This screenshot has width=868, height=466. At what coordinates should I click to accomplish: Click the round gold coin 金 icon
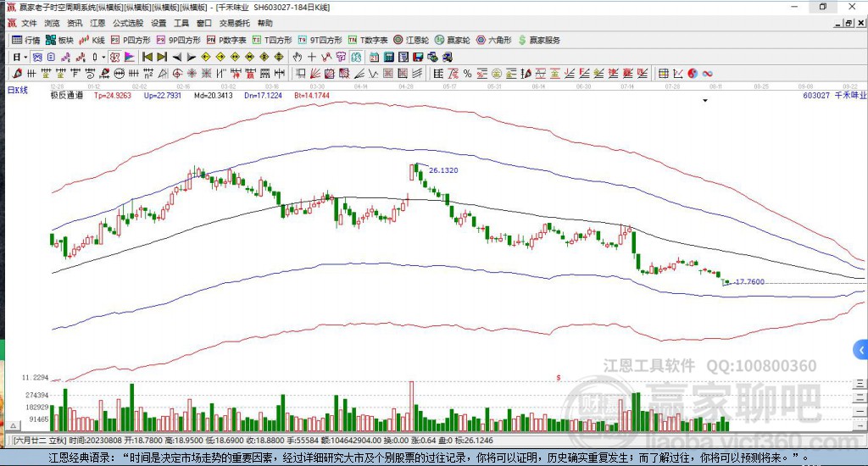point(497,73)
